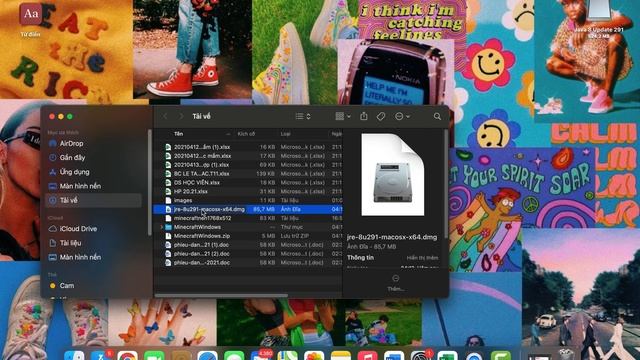The width and height of the screenshot is (640, 360).
Task: Open the action (ellipsis circle) menu
Action: 402,117
